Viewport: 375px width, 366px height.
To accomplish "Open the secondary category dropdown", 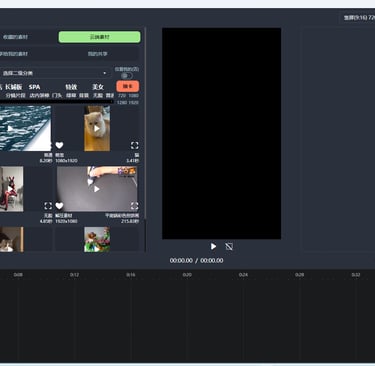I will 55,73.
